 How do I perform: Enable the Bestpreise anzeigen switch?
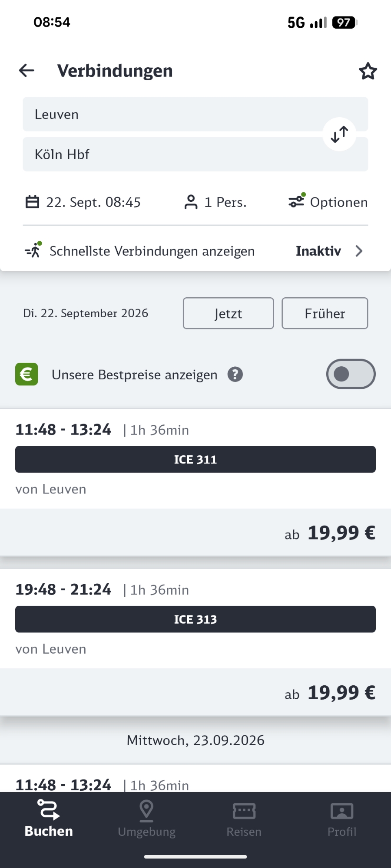[351, 374]
